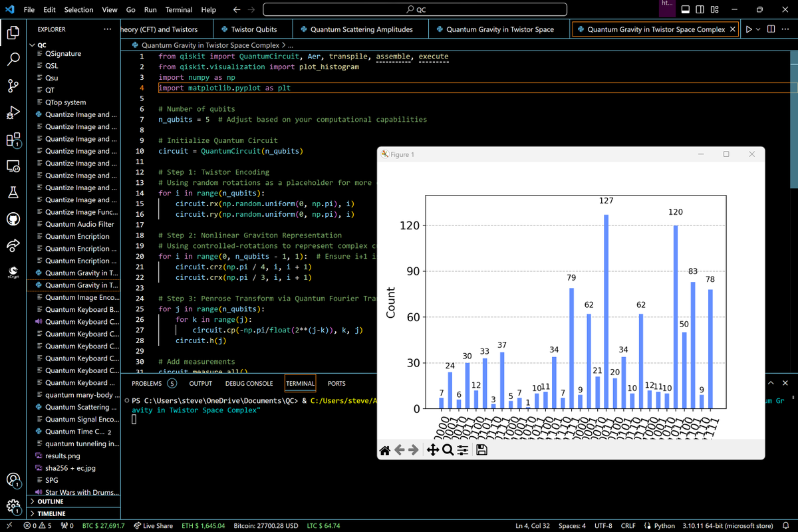Open the Source Control view
The height and width of the screenshot is (532, 798).
click(13, 86)
